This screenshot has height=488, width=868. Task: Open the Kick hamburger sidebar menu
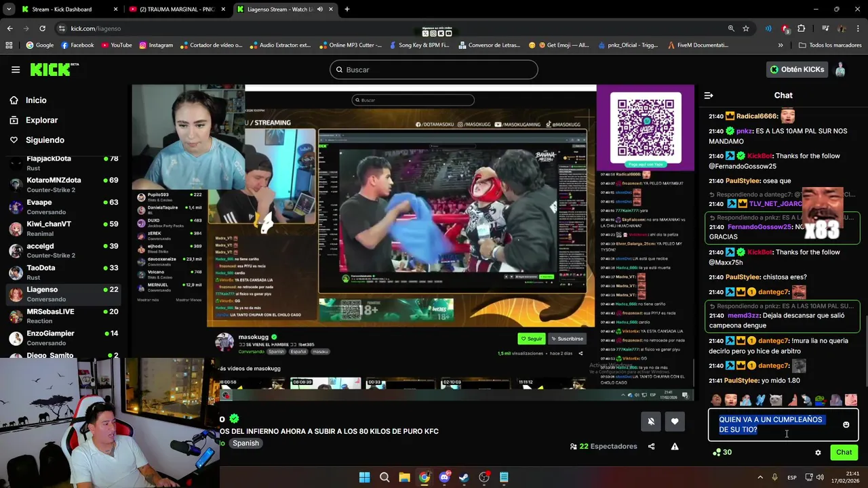[x=16, y=69]
